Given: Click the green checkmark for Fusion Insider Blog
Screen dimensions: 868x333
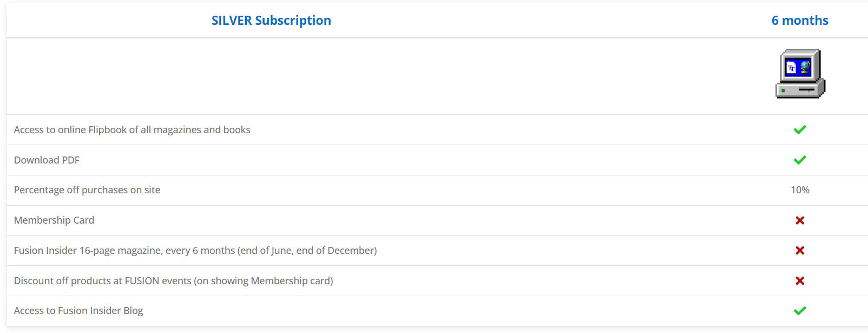Looking at the screenshot, I should (x=800, y=311).
